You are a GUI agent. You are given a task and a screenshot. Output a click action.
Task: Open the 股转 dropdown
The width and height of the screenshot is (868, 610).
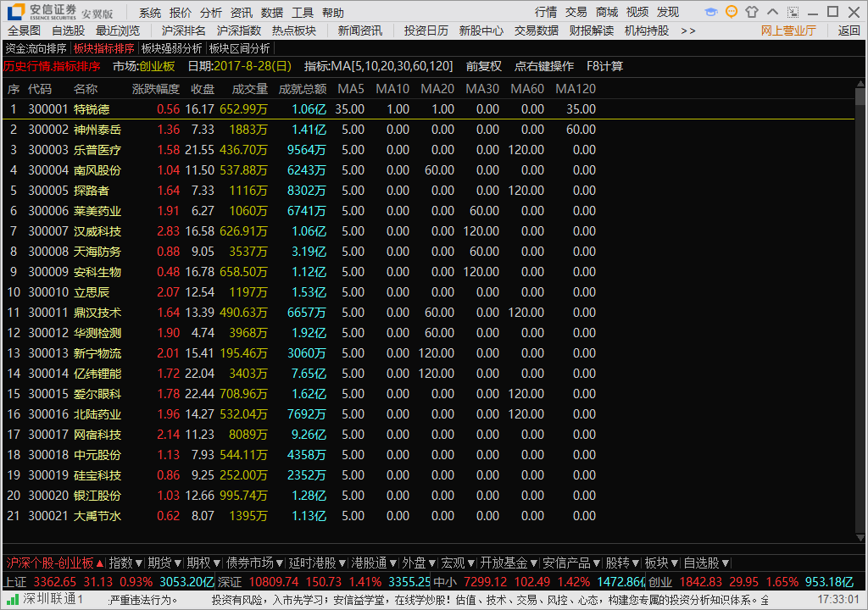[622, 563]
